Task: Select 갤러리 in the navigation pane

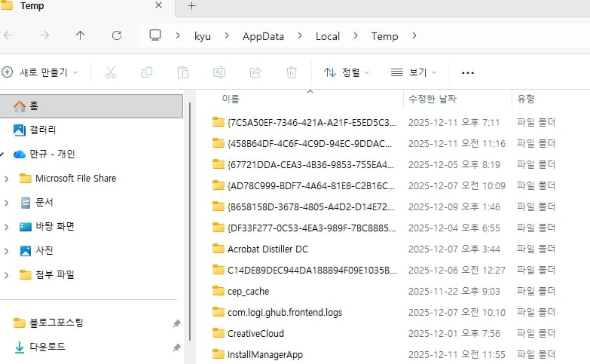Action: coord(42,130)
